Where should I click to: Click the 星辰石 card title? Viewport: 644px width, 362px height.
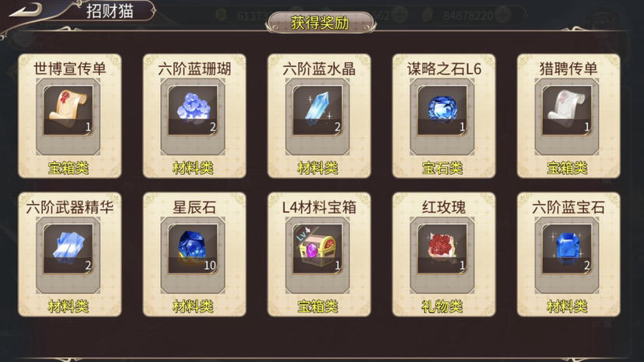[194, 207]
